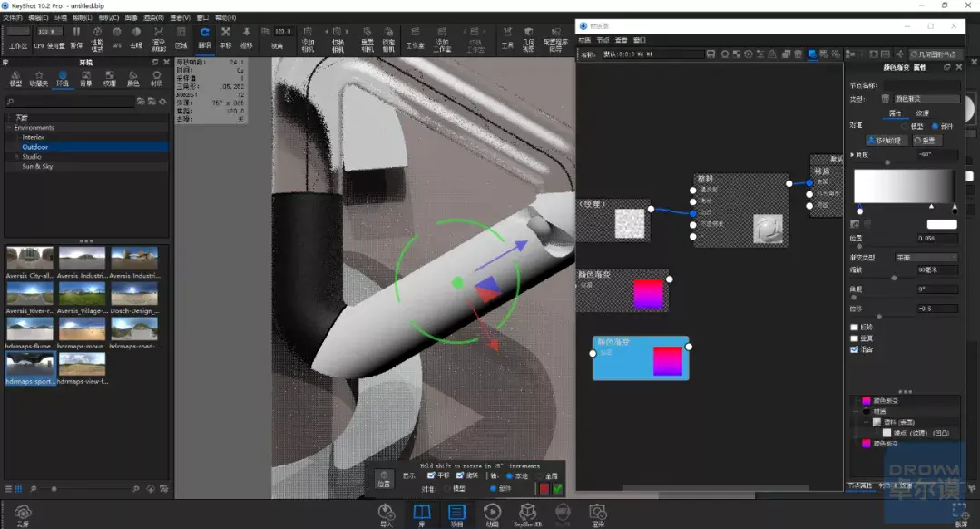980x529 pixels.
Task: Select the hdrmaps-view-f... environment thumbnail
Action: [x=83, y=368]
